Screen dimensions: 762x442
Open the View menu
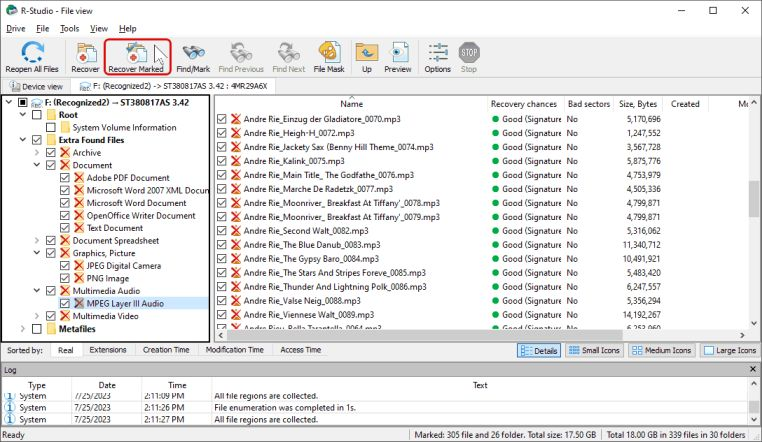coord(99,29)
